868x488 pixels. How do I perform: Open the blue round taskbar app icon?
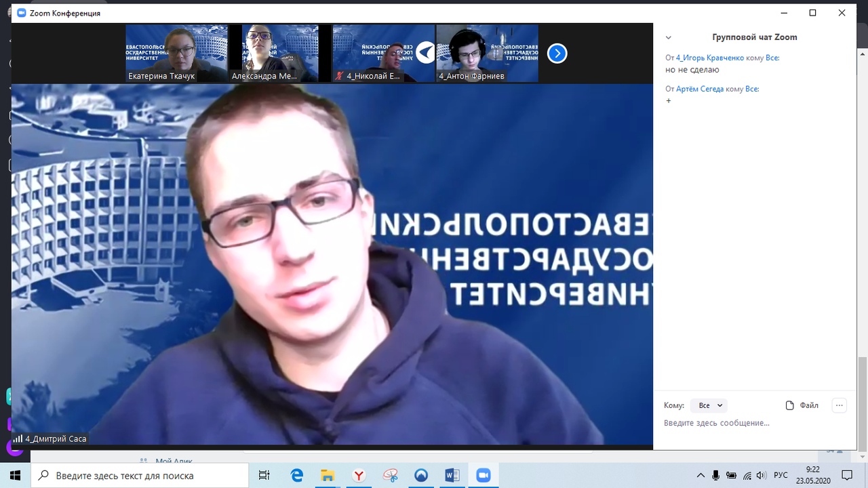point(421,475)
